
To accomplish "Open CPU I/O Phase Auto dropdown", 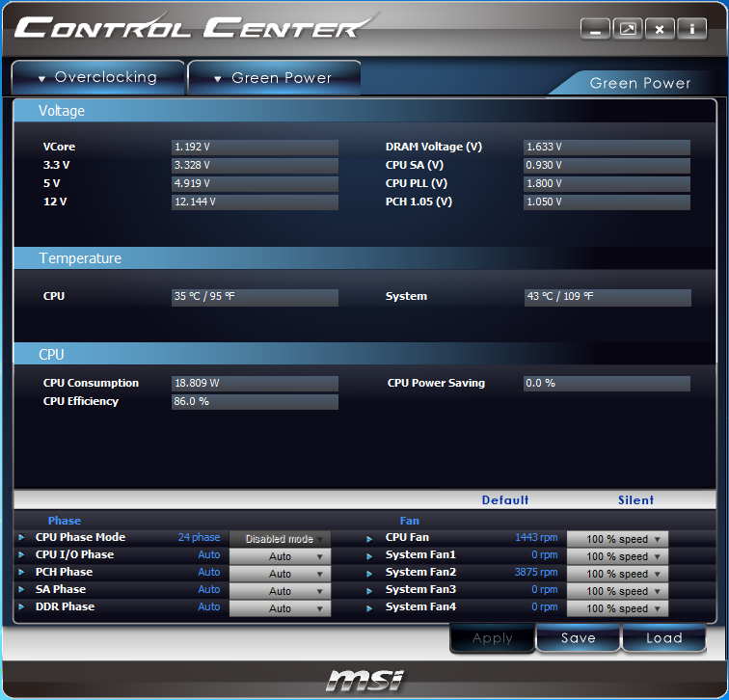I will point(280,556).
